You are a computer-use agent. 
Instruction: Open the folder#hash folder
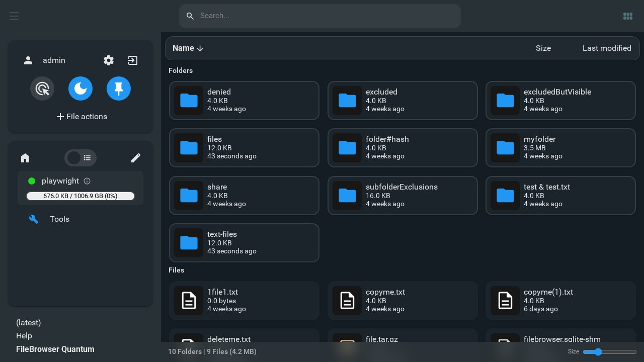point(403,148)
